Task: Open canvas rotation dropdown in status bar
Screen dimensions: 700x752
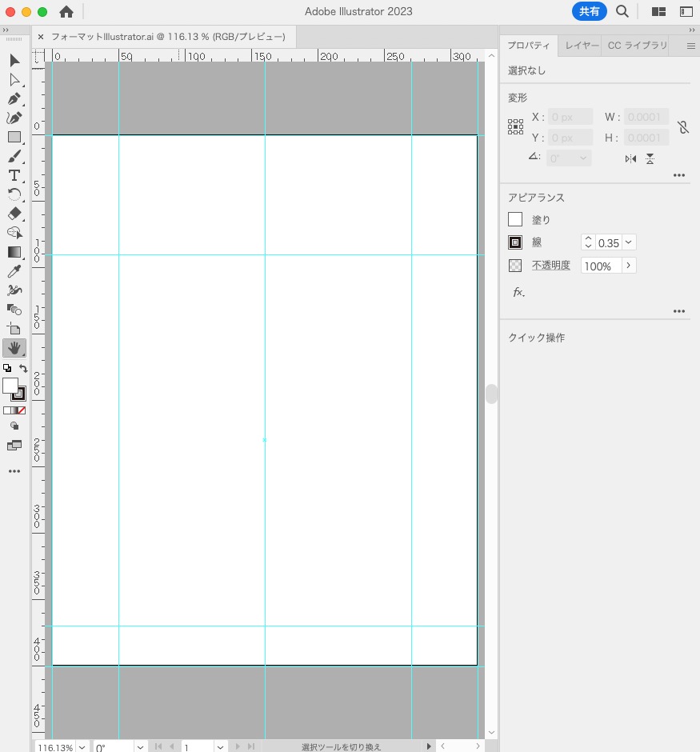Action: (140, 747)
